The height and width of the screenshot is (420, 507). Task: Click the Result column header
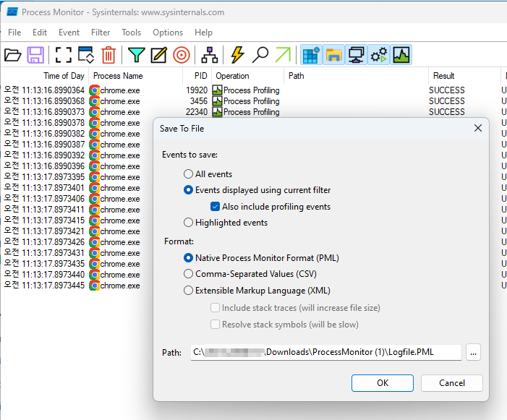click(464, 76)
